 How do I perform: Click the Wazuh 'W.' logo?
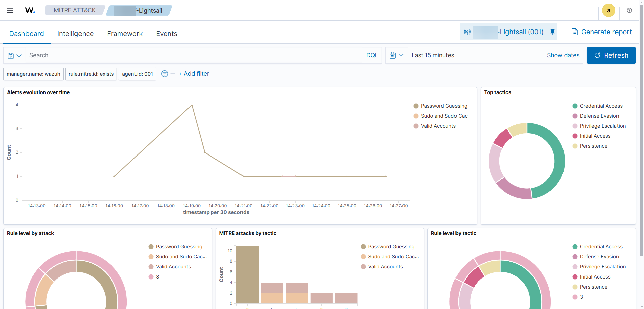30,10
